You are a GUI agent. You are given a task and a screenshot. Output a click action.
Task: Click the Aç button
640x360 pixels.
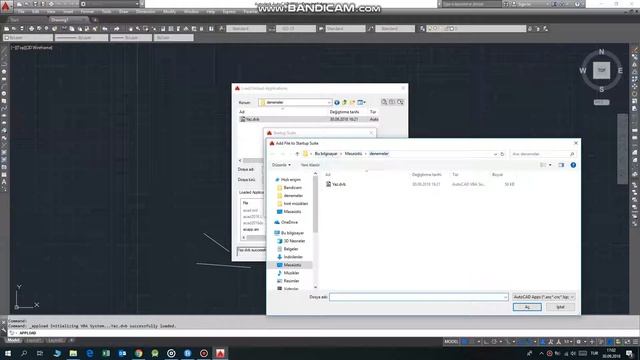527,307
